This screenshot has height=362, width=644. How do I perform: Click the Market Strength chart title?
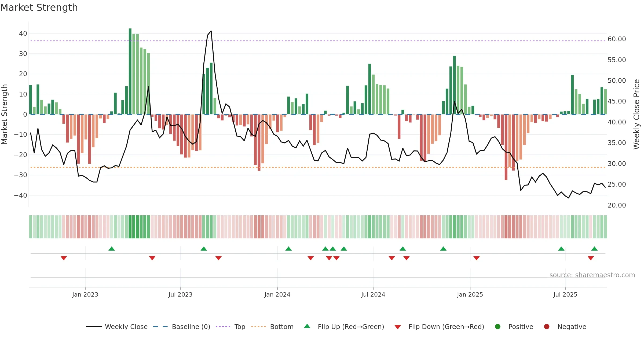pyautogui.click(x=39, y=8)
